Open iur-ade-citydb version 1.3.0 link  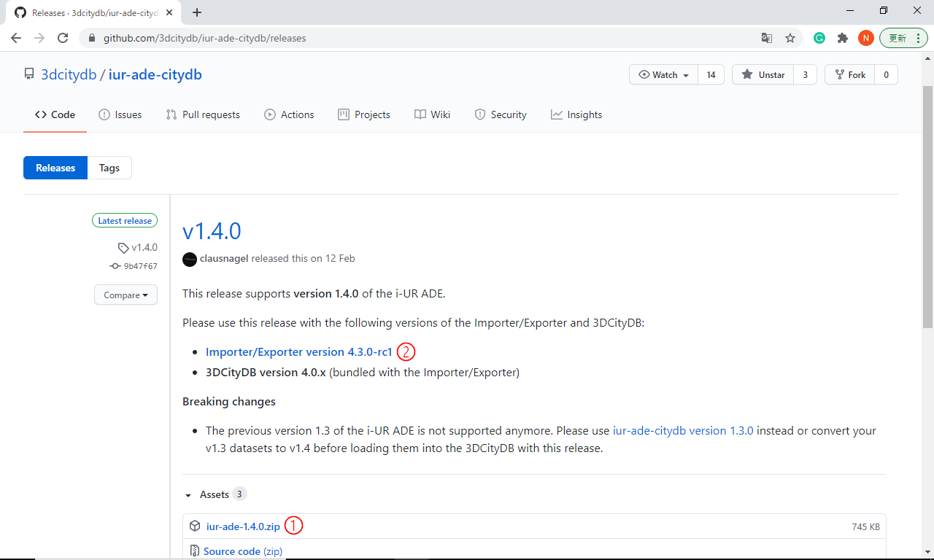683,430
